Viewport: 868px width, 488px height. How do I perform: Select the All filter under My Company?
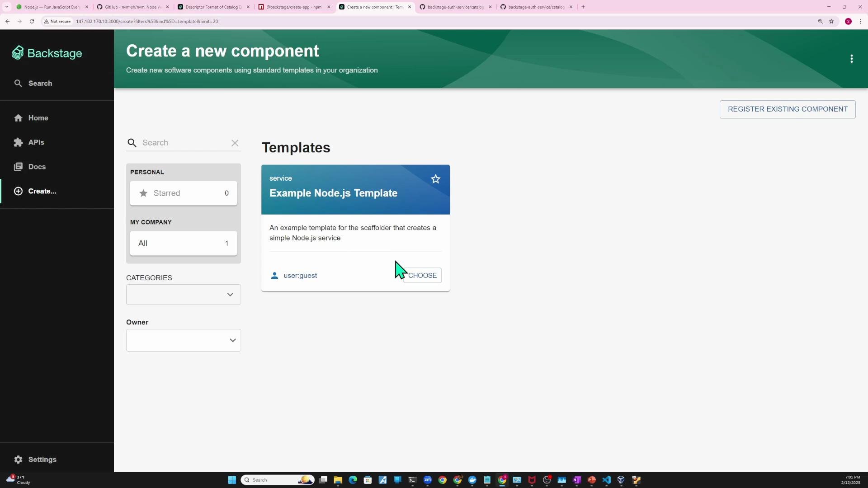point(184,244)
